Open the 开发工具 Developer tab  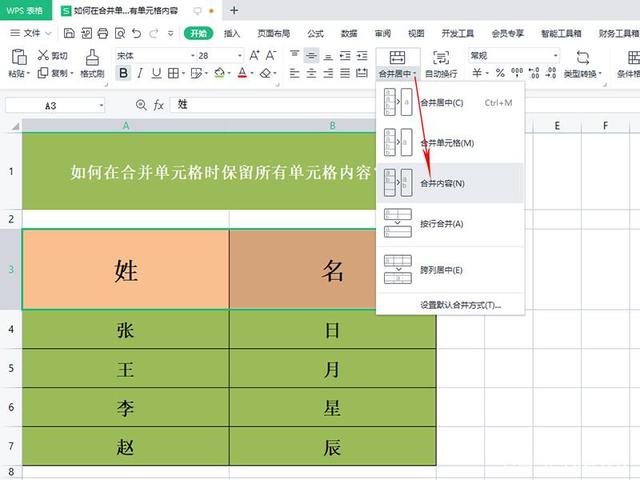[458, 33]
